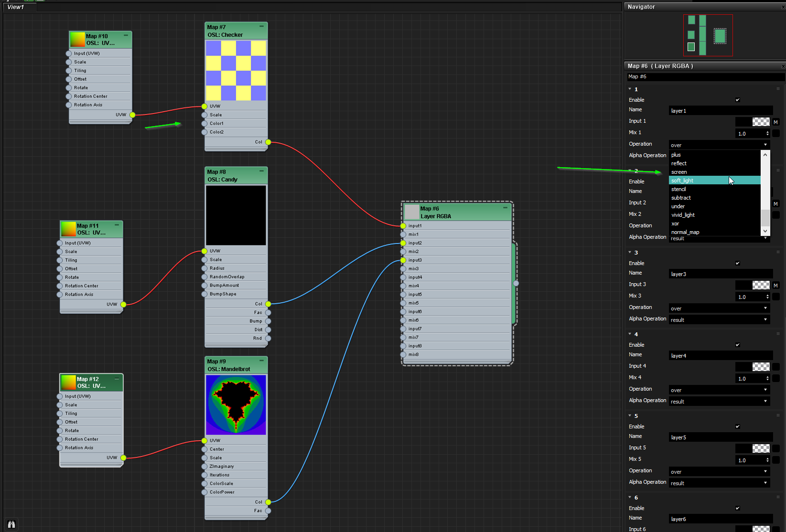The height and width of the screenshot is (532, 786).
Task: Collapse the layer 3 rollout section
Action: (630, 252)
